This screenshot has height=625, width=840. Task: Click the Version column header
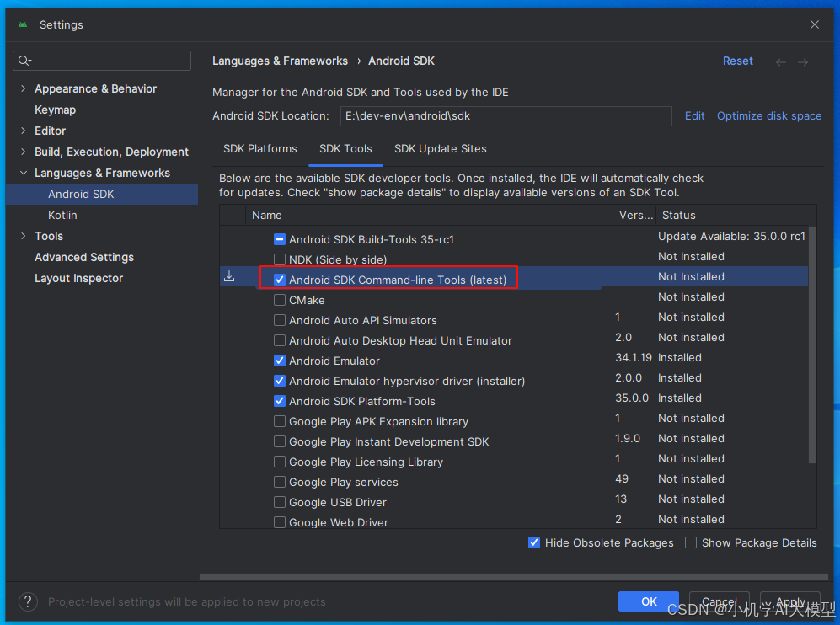pos(634,216)
